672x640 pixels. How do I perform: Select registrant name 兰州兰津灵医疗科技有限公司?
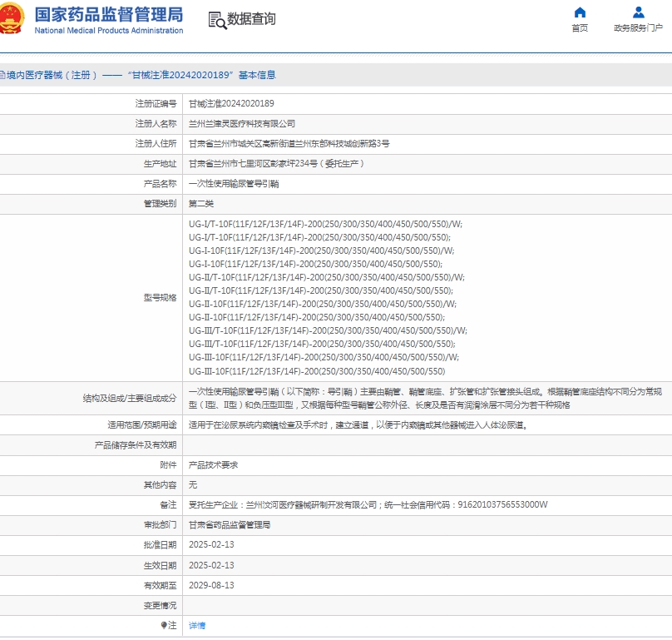(x=242, y=123)
